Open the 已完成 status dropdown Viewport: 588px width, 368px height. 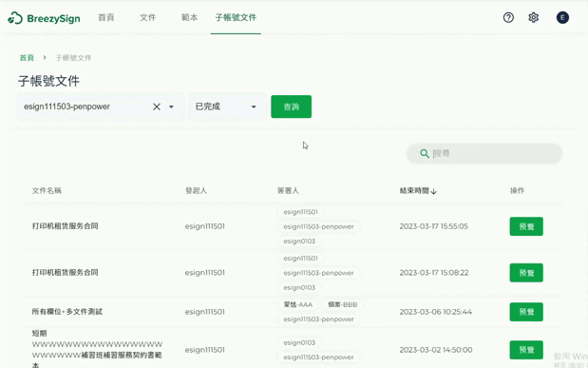[227, 107]
